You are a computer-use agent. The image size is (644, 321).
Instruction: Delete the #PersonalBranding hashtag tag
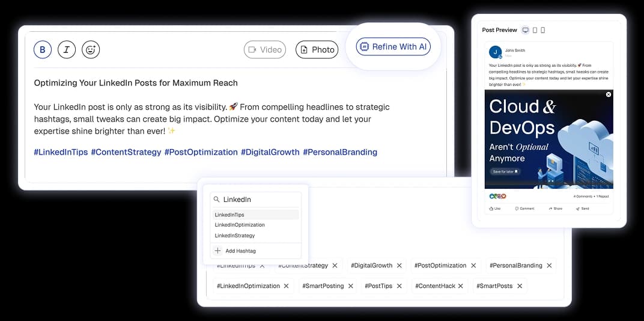point(549,266)
